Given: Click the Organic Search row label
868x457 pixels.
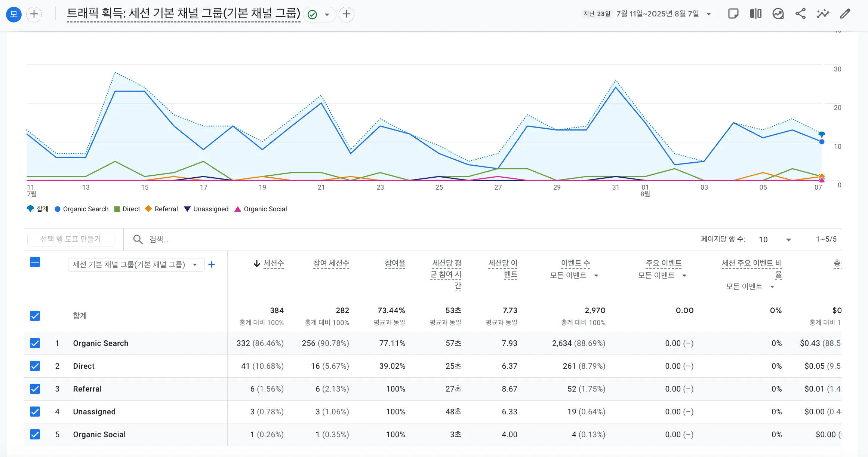Looking at the screenshot, I should tap(101, 343).
